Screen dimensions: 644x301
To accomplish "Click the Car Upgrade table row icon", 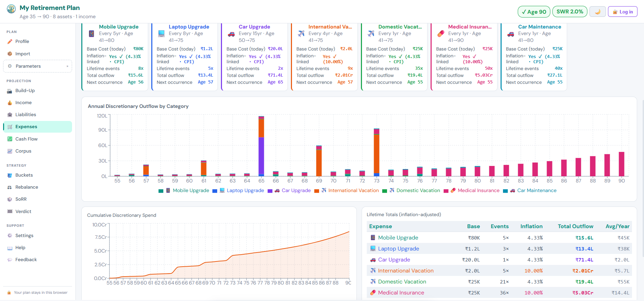I will click(373, 260).
